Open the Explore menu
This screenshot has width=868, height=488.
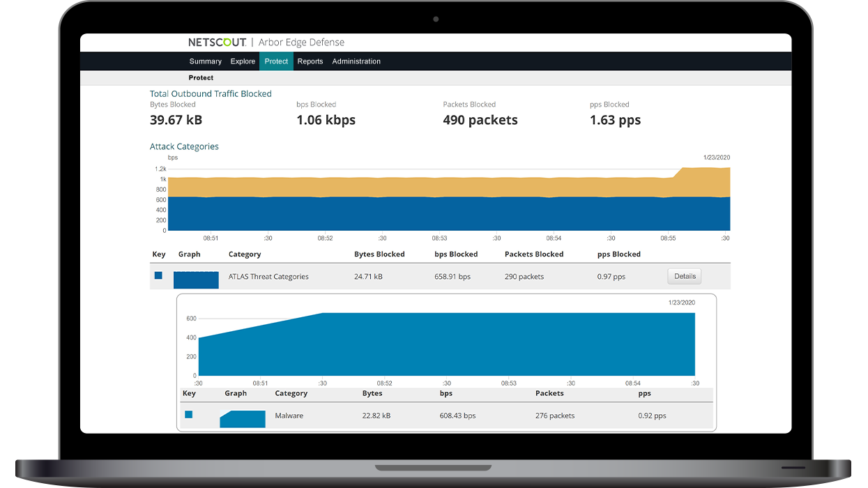point(243,61)
